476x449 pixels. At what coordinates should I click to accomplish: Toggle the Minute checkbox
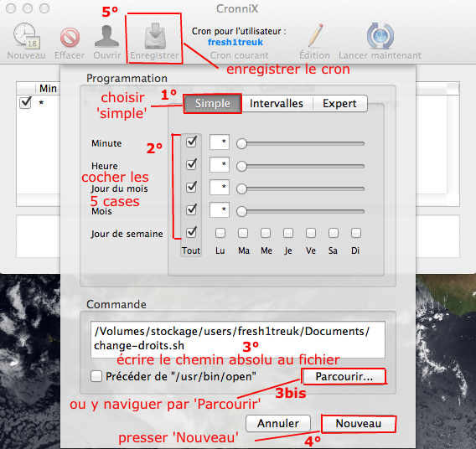click(191, 142)
